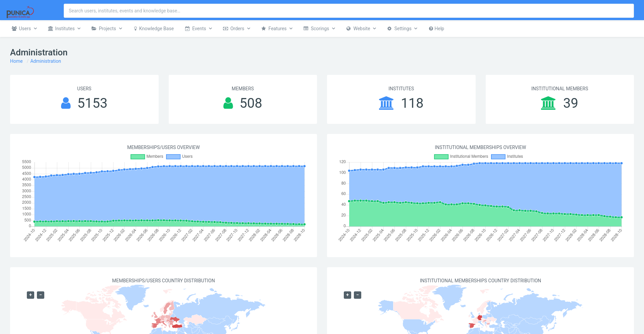The width and height of the screenshot is (644, 334).
Task: Click the blue user icon in Users card
Action: click(66, 103)
